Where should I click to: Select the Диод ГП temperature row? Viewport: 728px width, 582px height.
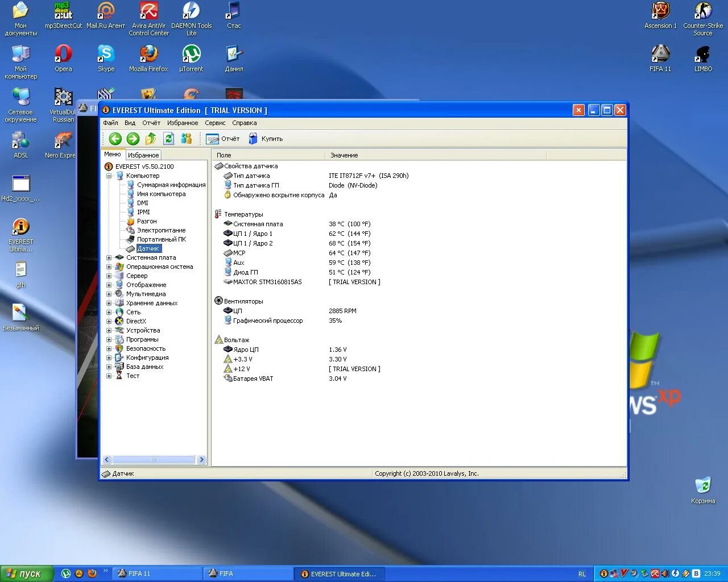pos(419,272)
